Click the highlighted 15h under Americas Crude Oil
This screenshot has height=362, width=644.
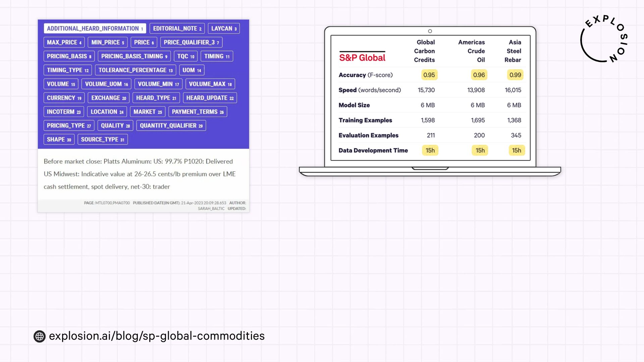(x=480, y=150)
